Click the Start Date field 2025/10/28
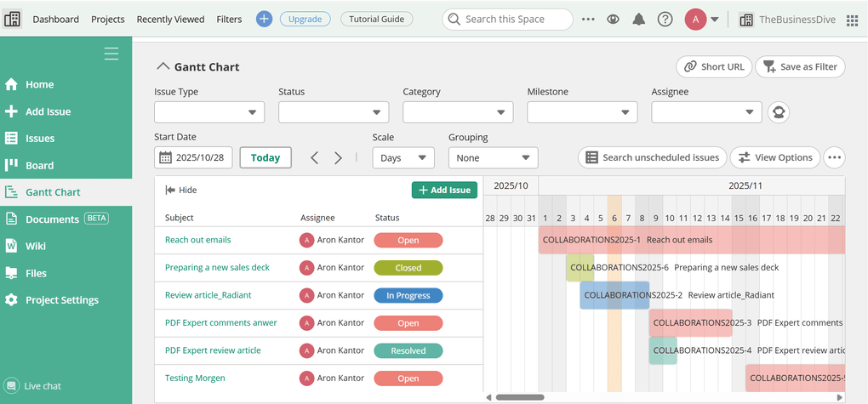 pos(193,157)
